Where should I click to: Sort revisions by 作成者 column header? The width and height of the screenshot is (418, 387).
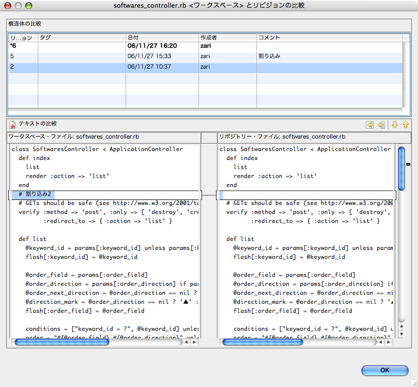228,37
